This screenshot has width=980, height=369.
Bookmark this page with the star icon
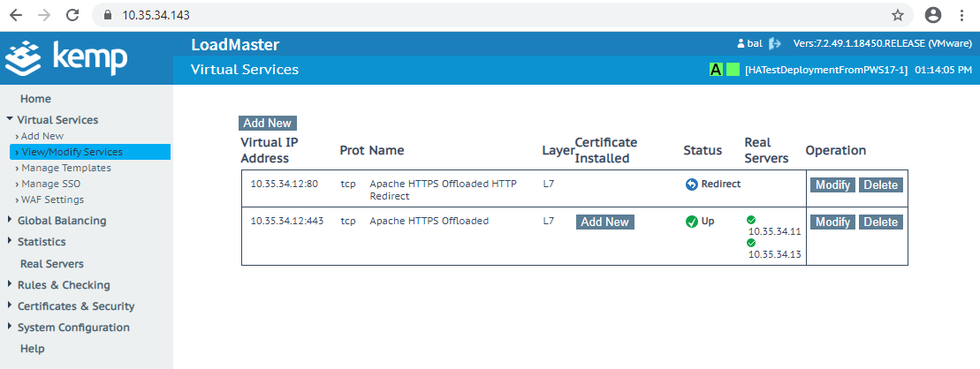click(x=898, y=15)
